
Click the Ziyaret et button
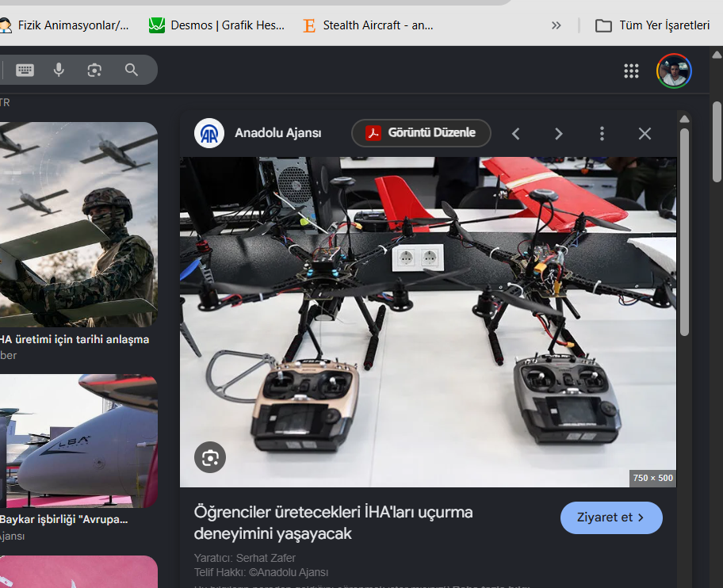pyautogui.click(x=611, y=517)
